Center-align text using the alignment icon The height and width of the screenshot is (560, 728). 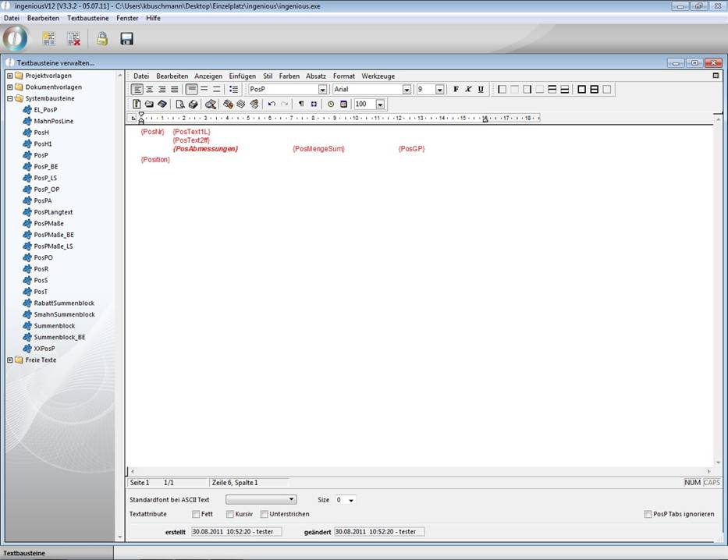click(x=150, y=90)
